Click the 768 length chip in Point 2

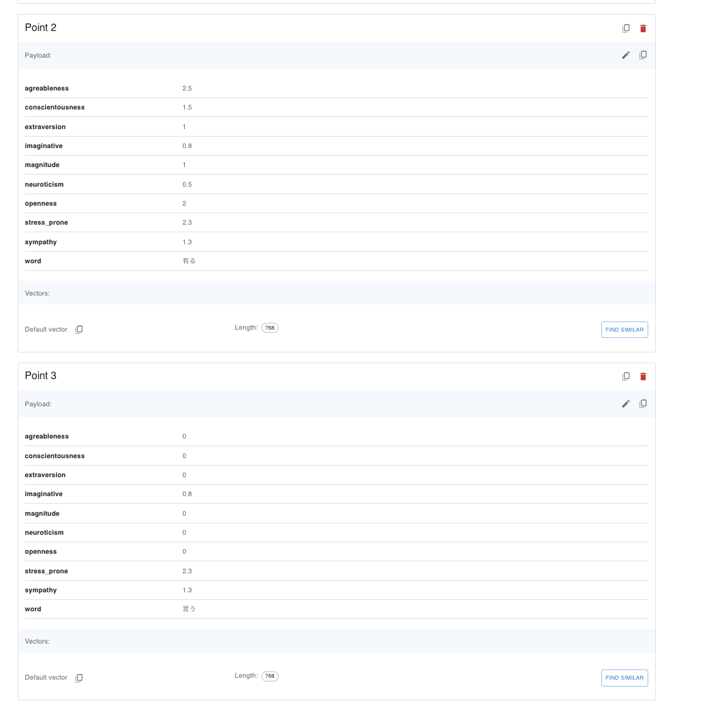click(x=270, y=328)
